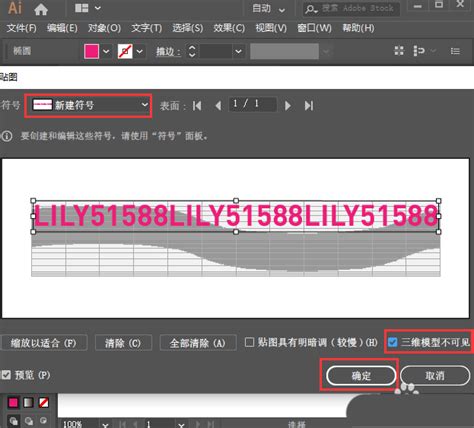Viewport: 474px width, 428px height.
Task: Go to last surface button
Action: point(309,106)
